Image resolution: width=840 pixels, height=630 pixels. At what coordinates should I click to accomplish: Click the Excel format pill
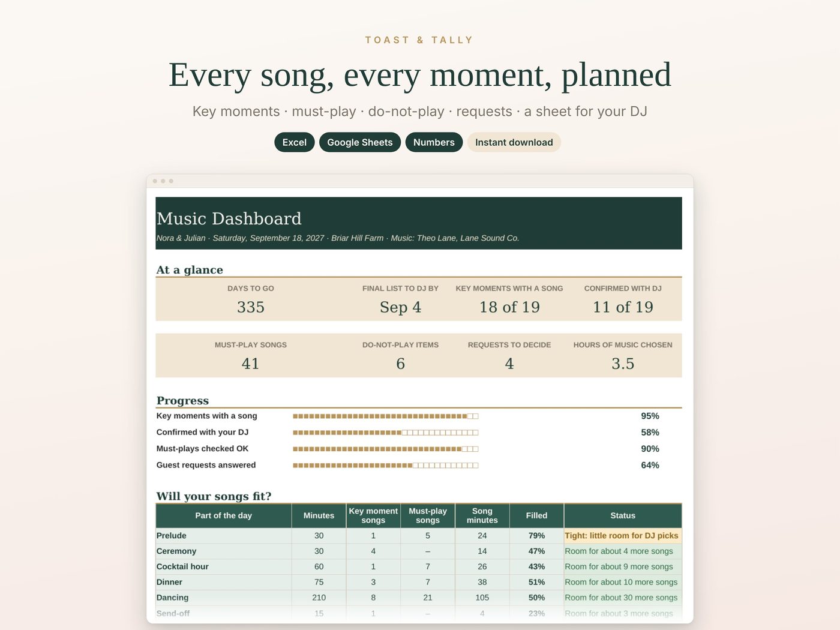tap(295, 142)
